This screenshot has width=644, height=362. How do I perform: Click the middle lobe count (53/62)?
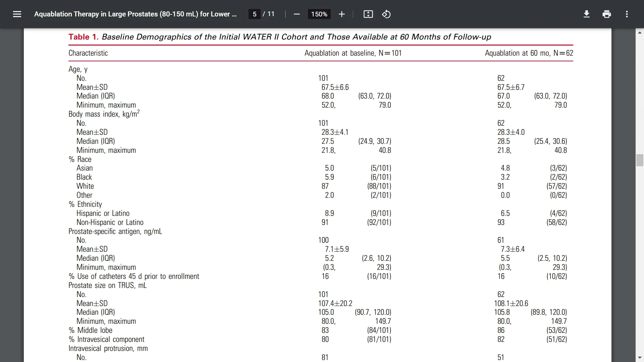[x=556, y=330]
